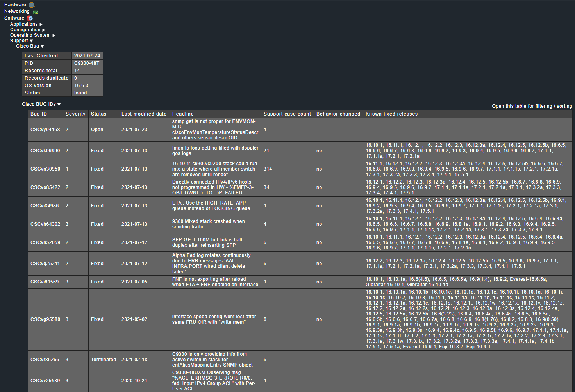Select bug ID CSCvn30950
575x392 pixels.
(45, 169)
